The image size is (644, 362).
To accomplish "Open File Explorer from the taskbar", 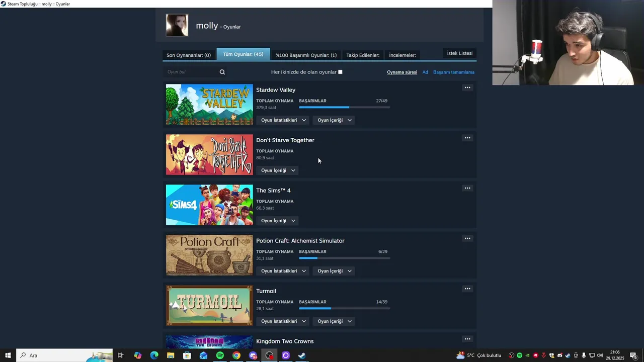I will click(171, 355).
